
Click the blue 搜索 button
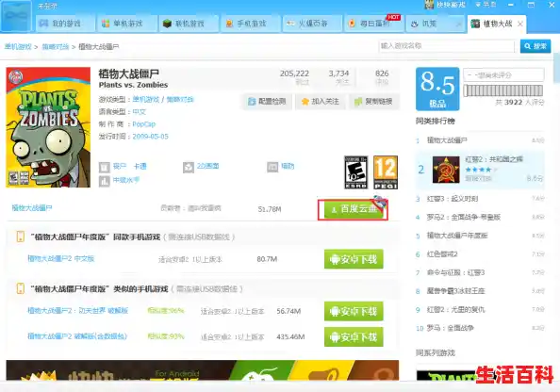point(535,46)
